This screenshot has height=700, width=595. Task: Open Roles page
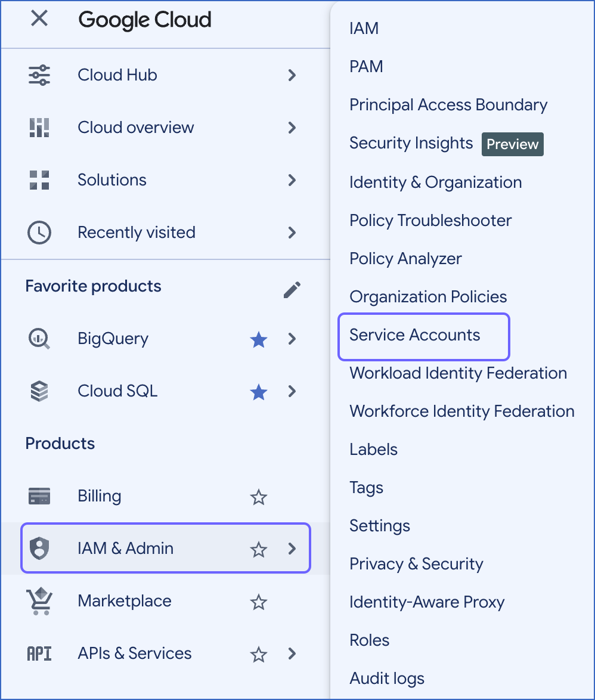[369, 640]
